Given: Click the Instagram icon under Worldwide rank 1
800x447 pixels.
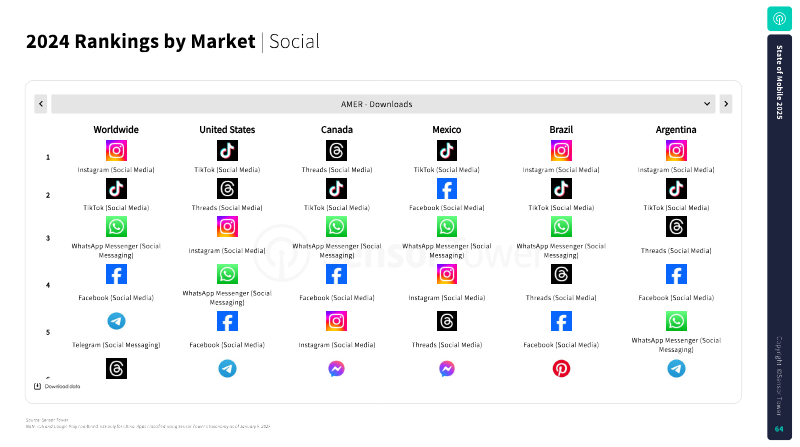Looking at the screenshot, I should point(116,151).
